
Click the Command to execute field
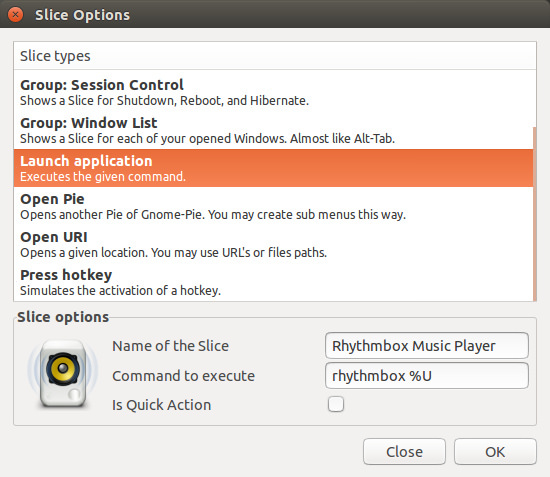point(427,376)
